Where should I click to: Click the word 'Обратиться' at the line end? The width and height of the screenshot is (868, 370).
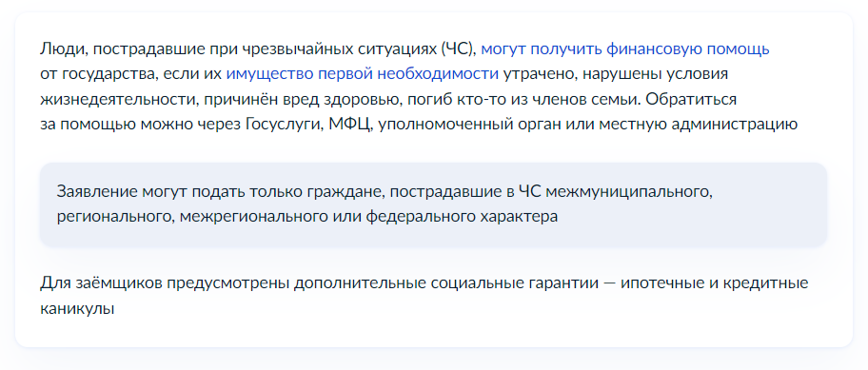pyautogui.click(x=691, y=100)
